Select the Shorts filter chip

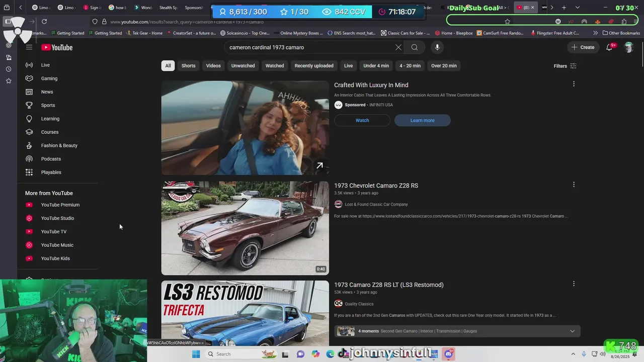coord(188,66)
